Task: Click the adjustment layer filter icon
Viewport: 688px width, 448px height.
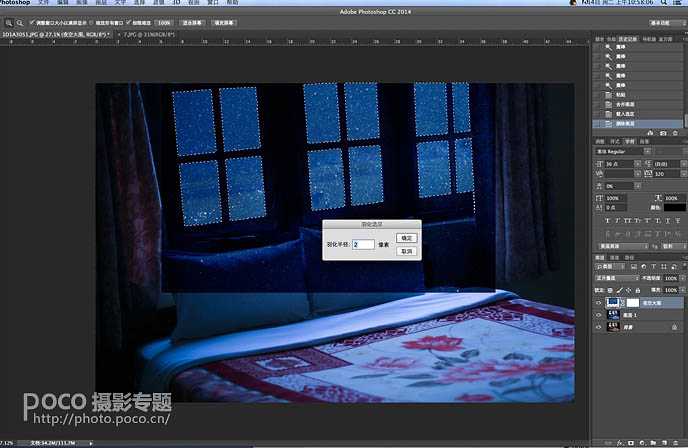Action: pos(644,266)
